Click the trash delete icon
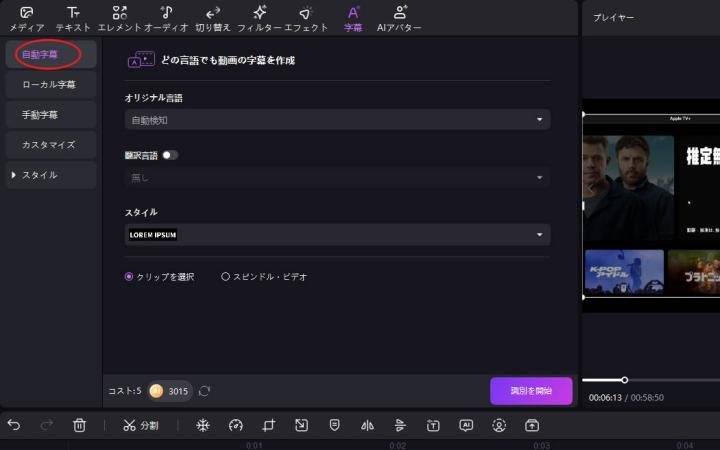Screen dimensions: 720x450 pyautogui.click(x=80, y=425)
